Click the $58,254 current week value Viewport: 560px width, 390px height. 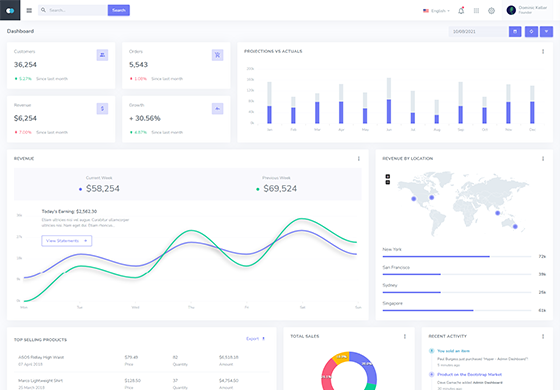[x=103, y=189]
